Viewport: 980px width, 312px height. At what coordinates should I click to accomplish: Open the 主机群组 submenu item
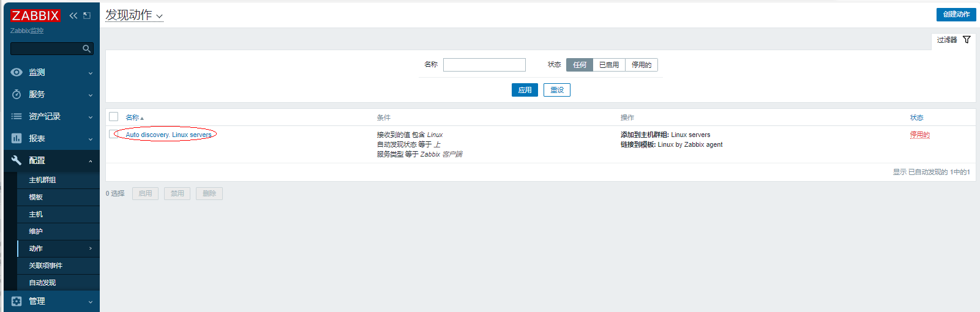pyautogui.click(x=42, y=180)
